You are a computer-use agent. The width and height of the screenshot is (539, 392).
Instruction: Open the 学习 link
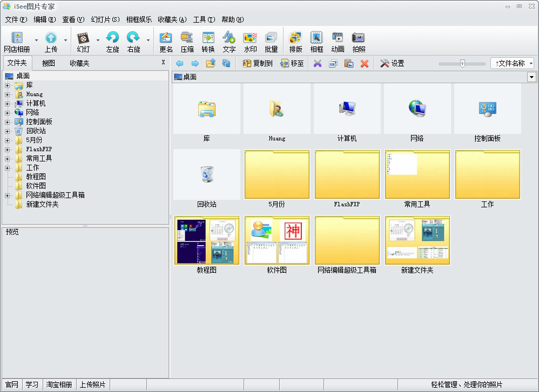coord(32,384)
